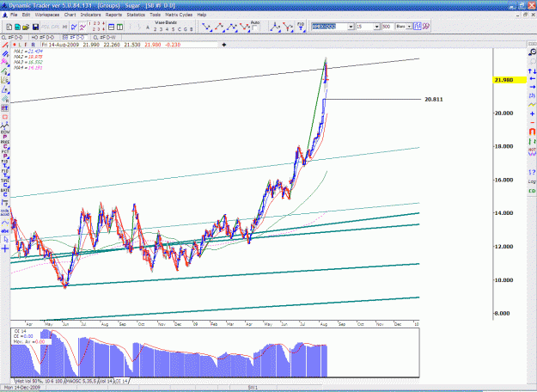Click the magenta double-loop icon
The image size is (537, 392).
[x=425, y=27]
